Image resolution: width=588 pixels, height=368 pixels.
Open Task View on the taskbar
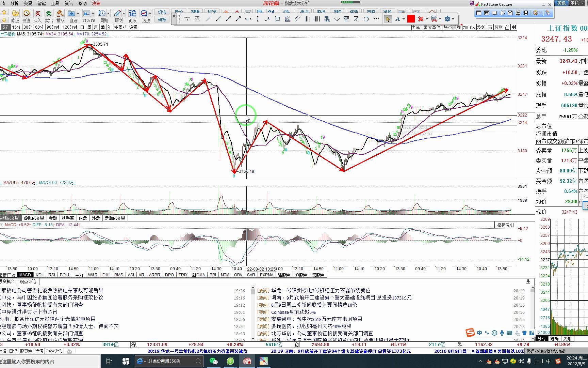(x=109, y=361)
